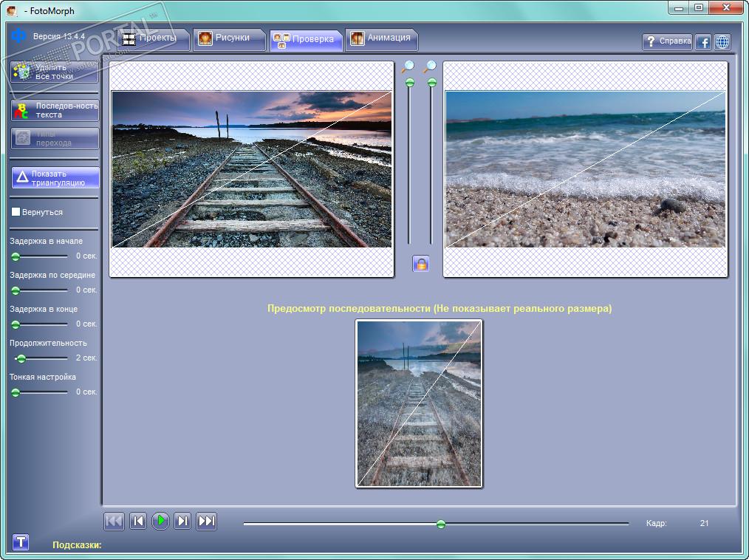The height and width of the screenshot is (560, 749).
Task: Open the Facebook page icon
Action: (703, 42)
